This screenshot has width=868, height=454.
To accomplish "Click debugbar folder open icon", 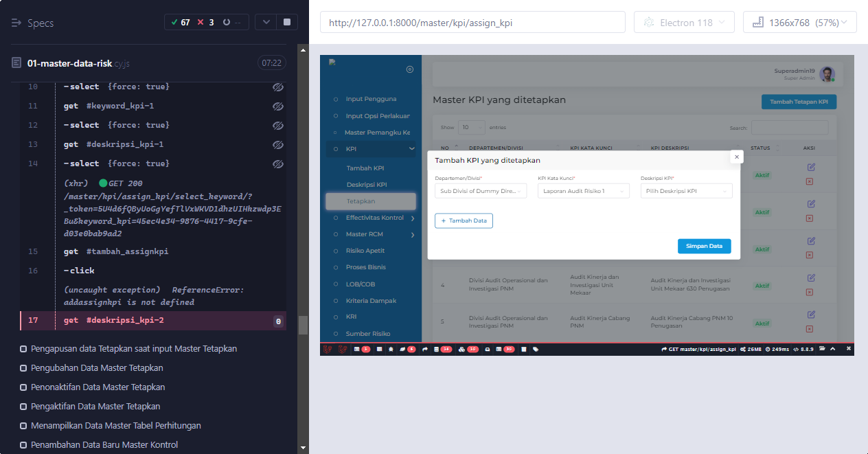I will click(x=823, y=349).
